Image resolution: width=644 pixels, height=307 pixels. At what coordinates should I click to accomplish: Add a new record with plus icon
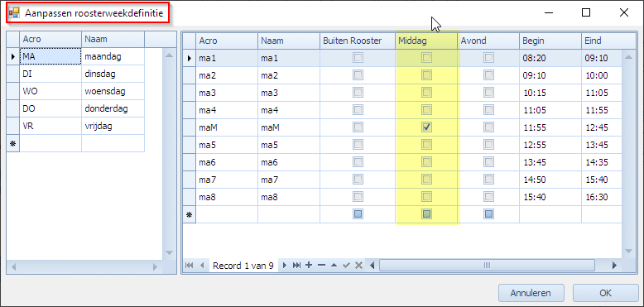tap(309, 265)
